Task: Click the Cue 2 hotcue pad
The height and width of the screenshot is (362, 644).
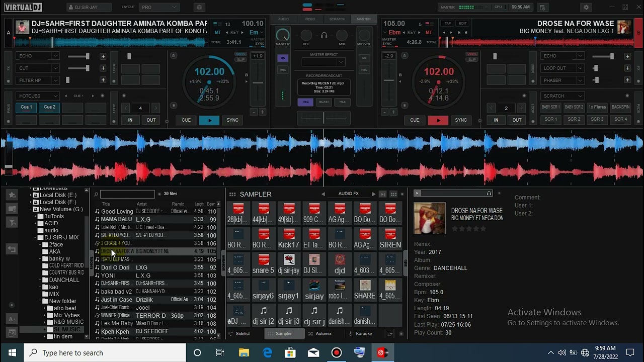Action: (49, 107)
